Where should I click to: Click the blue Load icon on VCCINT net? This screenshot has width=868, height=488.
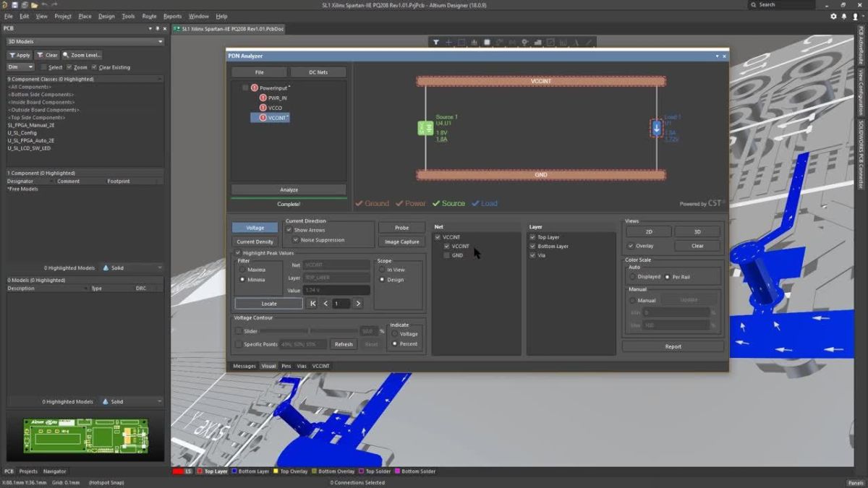click(656, 127)
